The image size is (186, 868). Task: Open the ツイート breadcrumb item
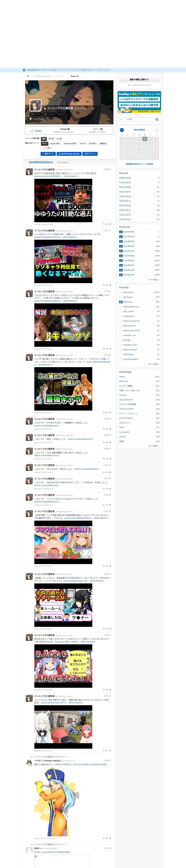pyautogui.click(x=61, y=76)
